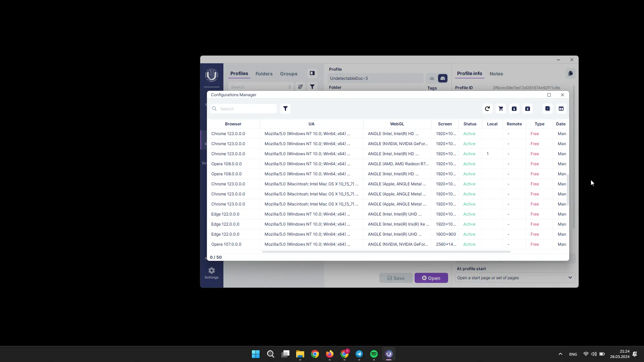Screen dimensions: 644x362
Task: Sort by the Date column header
Action: (x=560, y=124)
